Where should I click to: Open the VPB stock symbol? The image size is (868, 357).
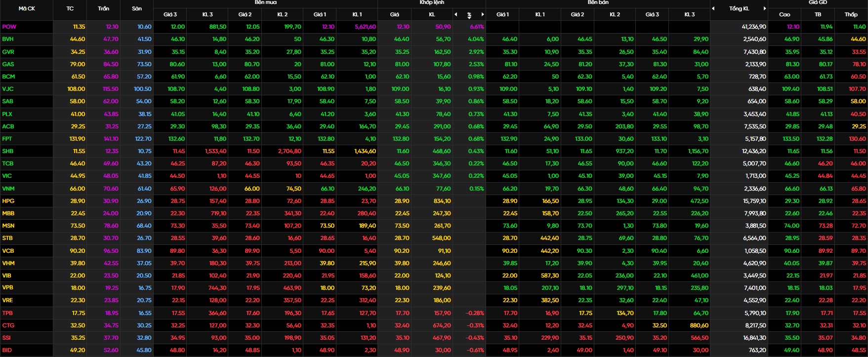pyautogui.click(x=7, y=288)
